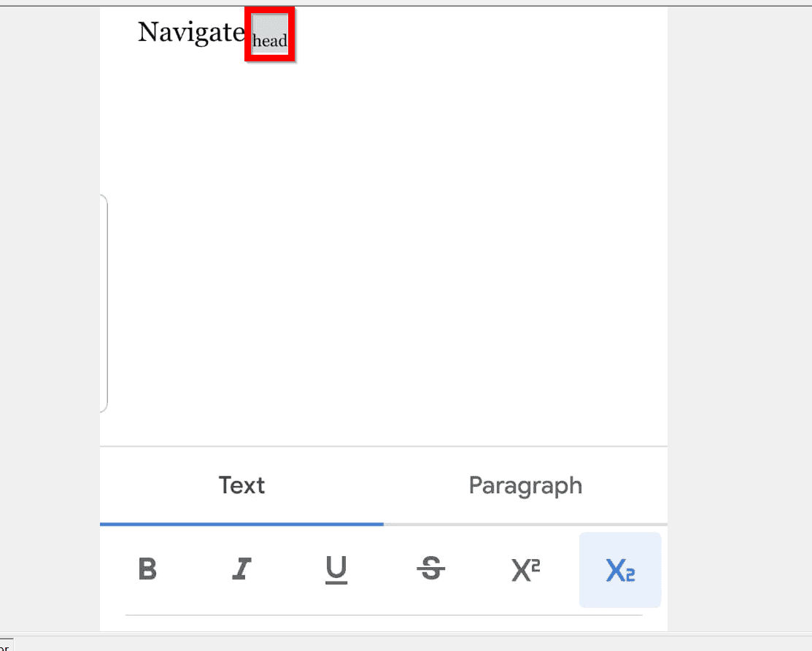Open the Paragraph formatting section
Viewport: 812px width, 651px height.
525,485
